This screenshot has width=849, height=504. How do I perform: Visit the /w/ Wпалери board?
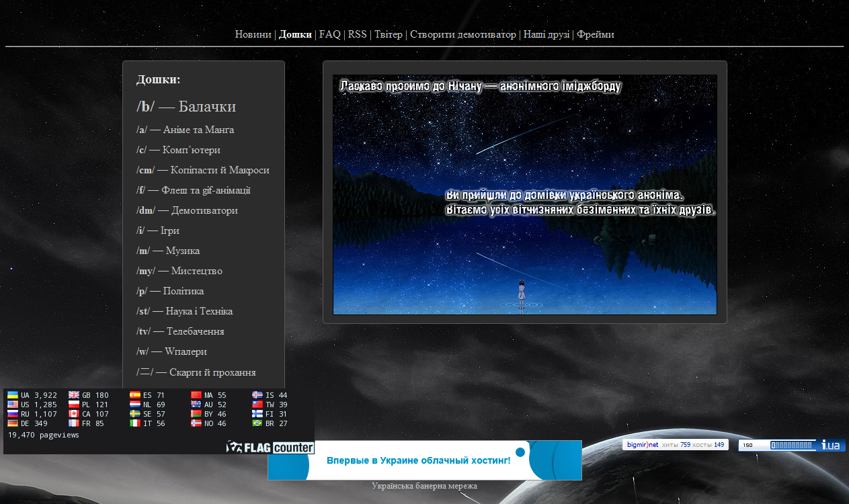tap(171, 351)
